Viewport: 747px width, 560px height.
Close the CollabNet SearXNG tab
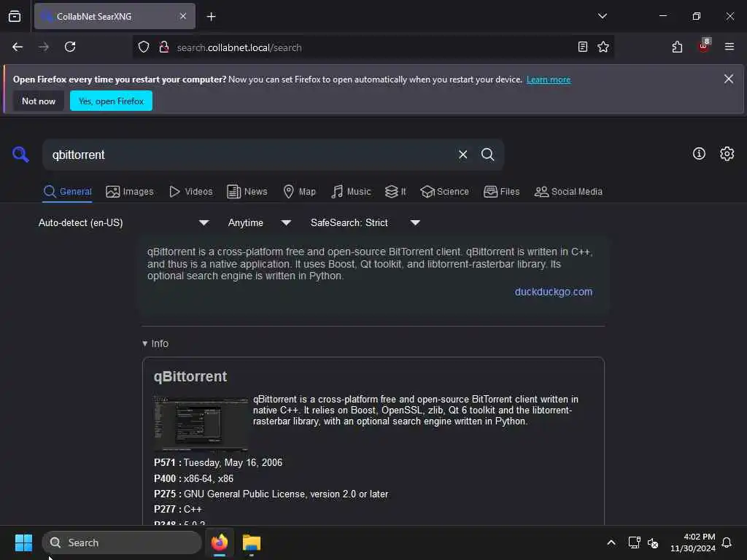point(183,17)
